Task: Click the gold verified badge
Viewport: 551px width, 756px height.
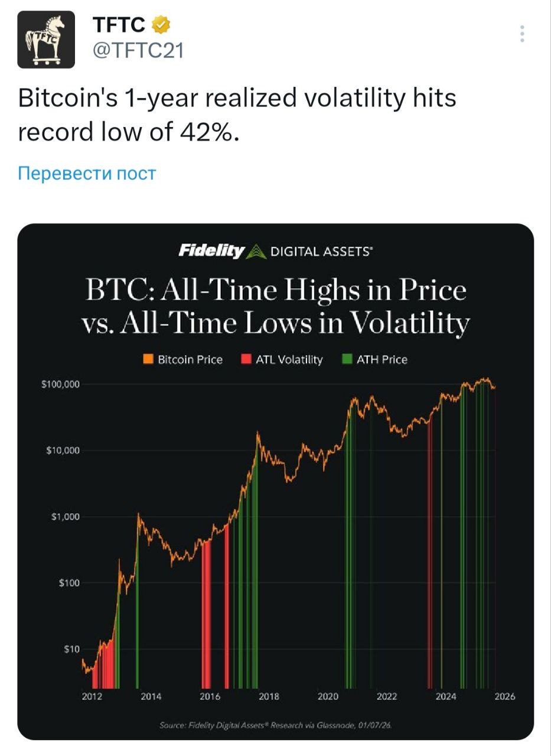Action: (x=162, y=25)
